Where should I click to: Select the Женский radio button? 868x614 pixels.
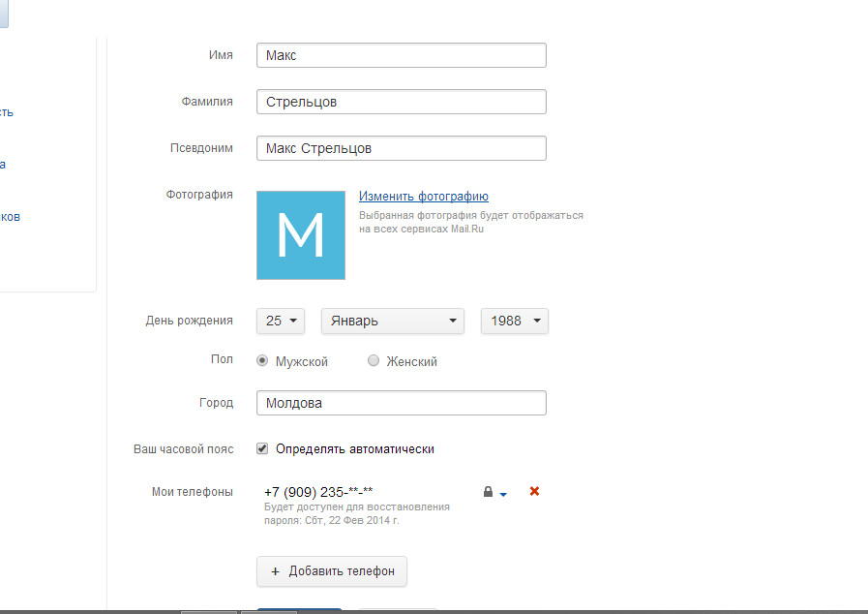point(374,361)
